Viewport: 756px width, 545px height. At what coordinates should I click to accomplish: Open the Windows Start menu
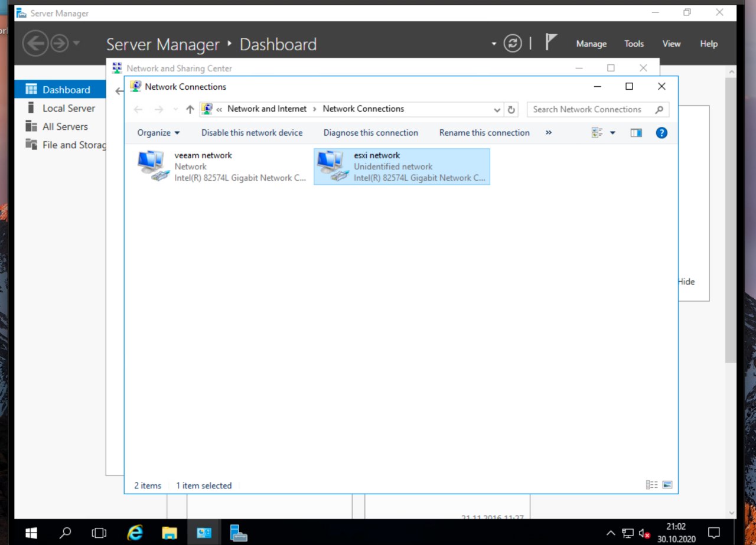click(31, 533)
